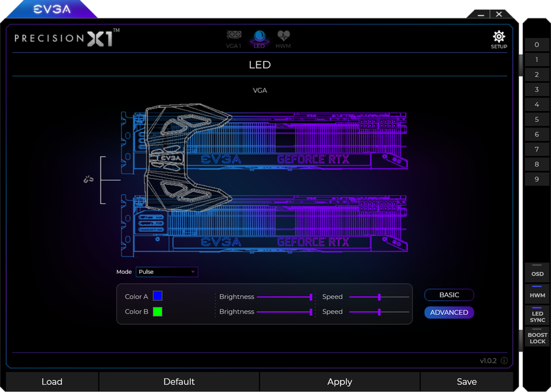This screenshot has height=392, width=551.
Task: Close the Precision X1 window
Action: click(499, 14)
